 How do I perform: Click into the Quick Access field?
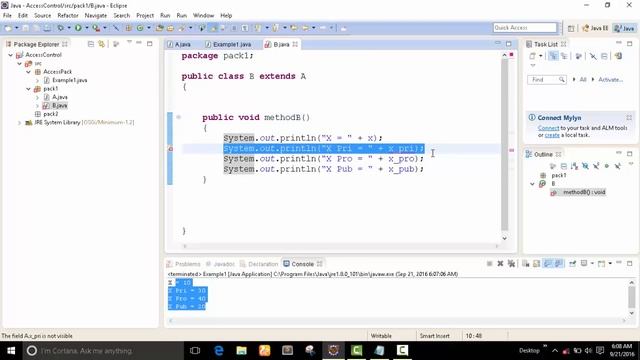pos(525,27)
